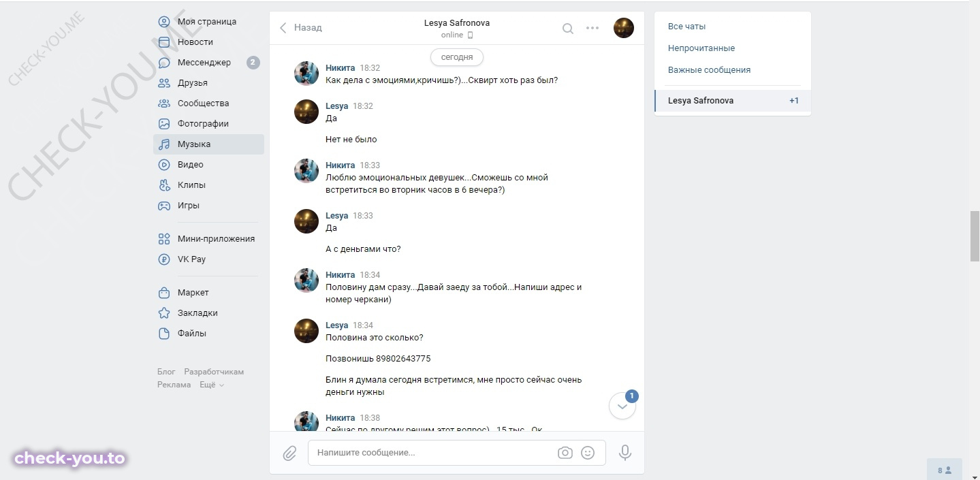
Task: Open the Маркет bag icon
Action: click(x=164, y=293)
